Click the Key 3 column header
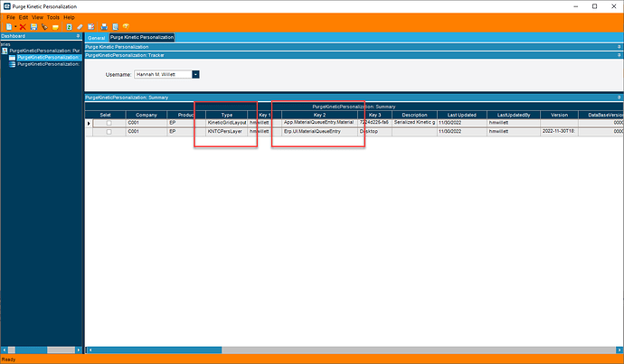The image size is (624, 364). 374,115
